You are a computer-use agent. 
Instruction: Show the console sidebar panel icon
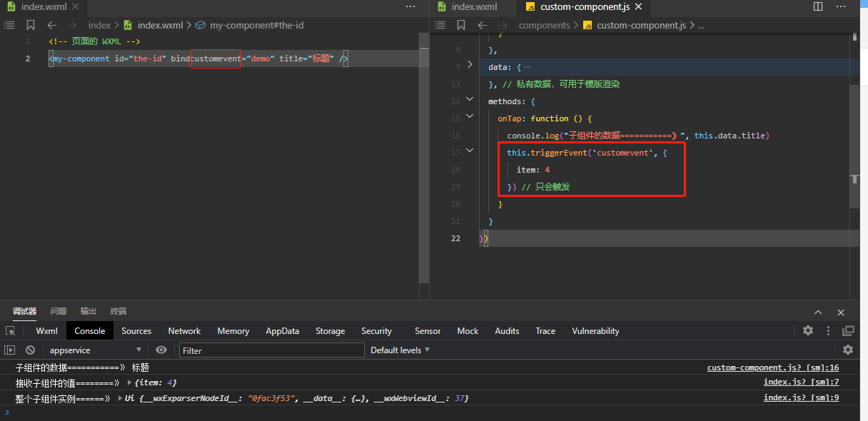pos(9,350)
